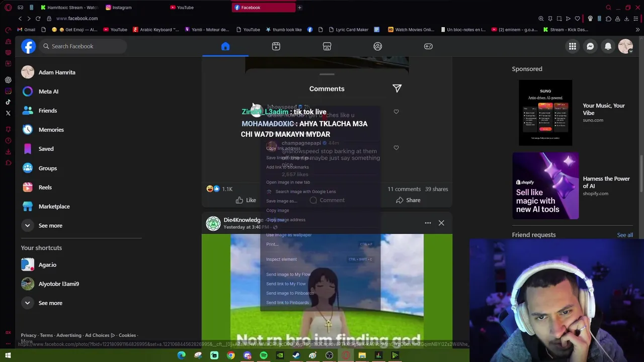This screenshot has width=644, height=362.
Task: Open Saved in the left sidebar
Action: click(x=82, y=149)
